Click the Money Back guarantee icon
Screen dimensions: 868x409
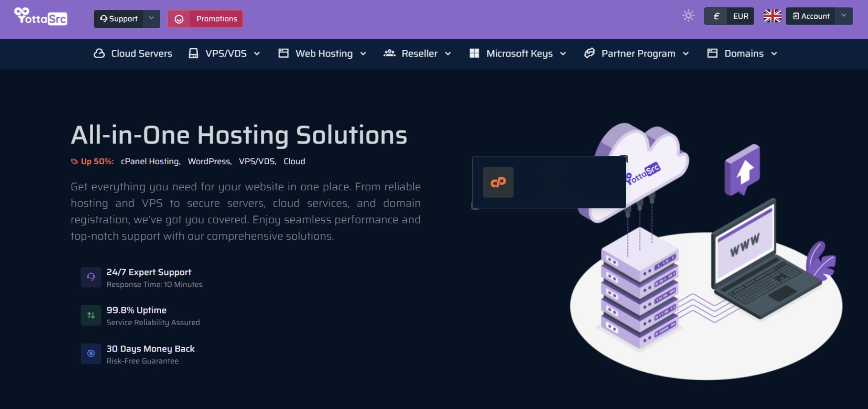[x=91, y=354]
